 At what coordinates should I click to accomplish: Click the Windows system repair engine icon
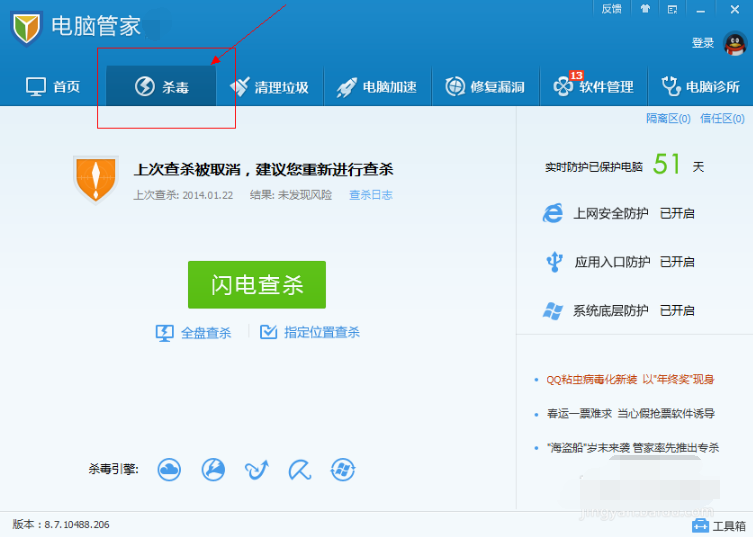343,469
